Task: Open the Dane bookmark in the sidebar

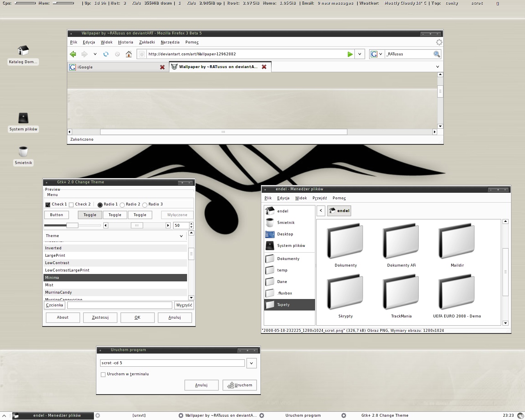Action: [290, 282]
